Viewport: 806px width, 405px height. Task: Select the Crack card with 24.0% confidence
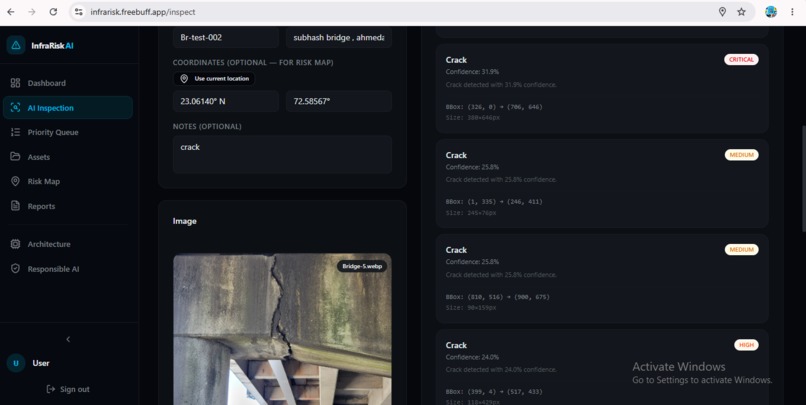pyautogui.click(x=602, y=367)
